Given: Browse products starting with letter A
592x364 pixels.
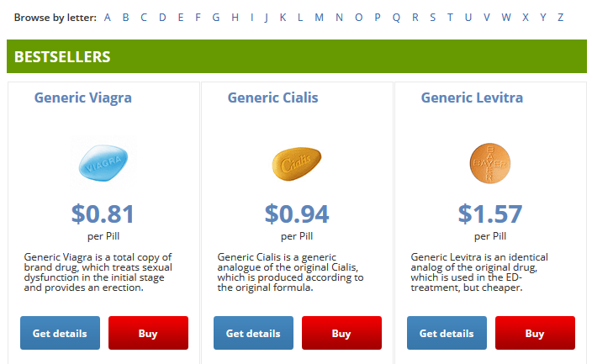Looking at the screenshot, I should pyautogui.click(x=108, y=18).
